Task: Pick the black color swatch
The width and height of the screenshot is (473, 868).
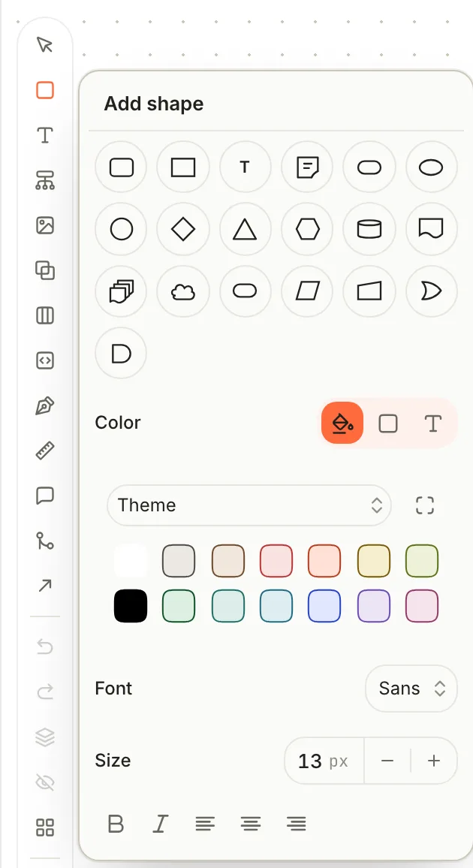Action: (131, 606)
